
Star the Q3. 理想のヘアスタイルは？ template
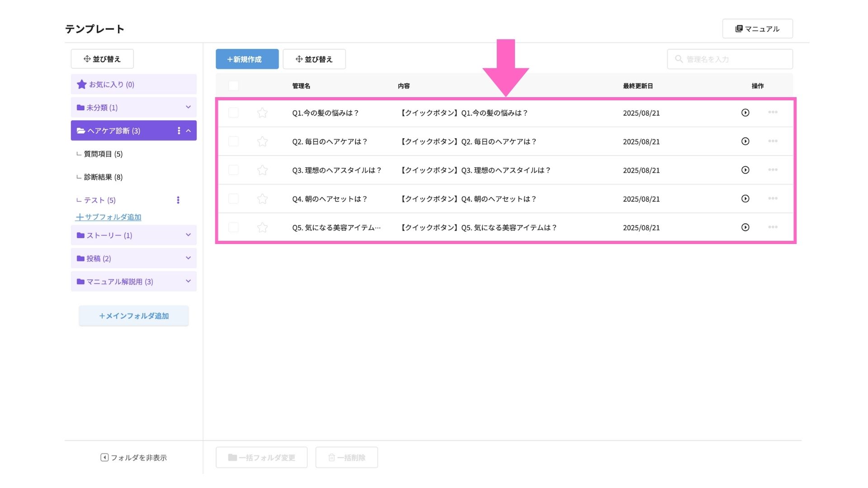pyautogui.click(x=262, y=170)
